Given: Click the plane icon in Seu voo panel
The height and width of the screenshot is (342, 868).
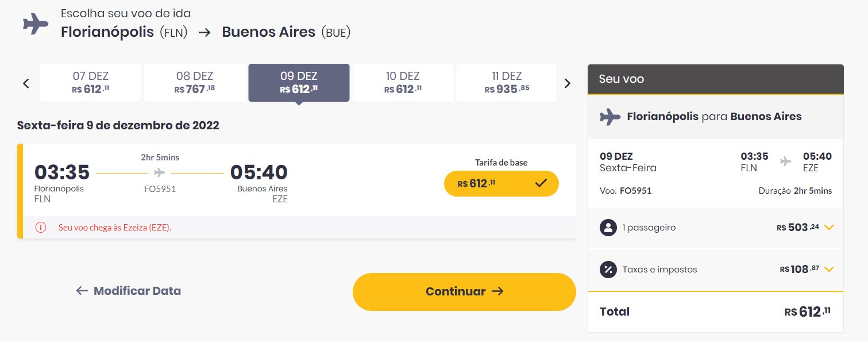Looking at the screenshot, I should point(610,117).
